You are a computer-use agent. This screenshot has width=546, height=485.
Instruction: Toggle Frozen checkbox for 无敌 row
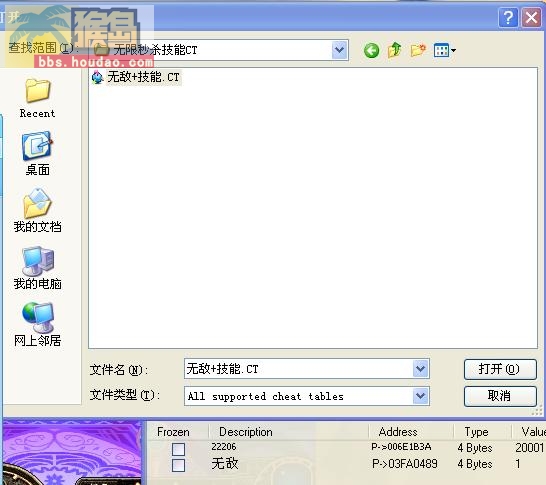pos(178,465)
